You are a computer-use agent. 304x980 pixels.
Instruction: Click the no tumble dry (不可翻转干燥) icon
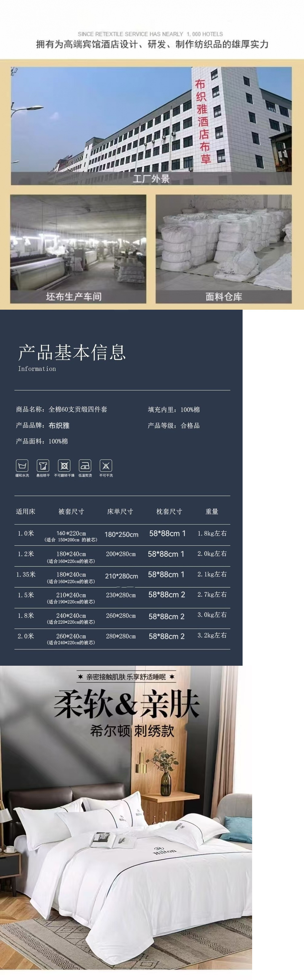tap(64, 465)
